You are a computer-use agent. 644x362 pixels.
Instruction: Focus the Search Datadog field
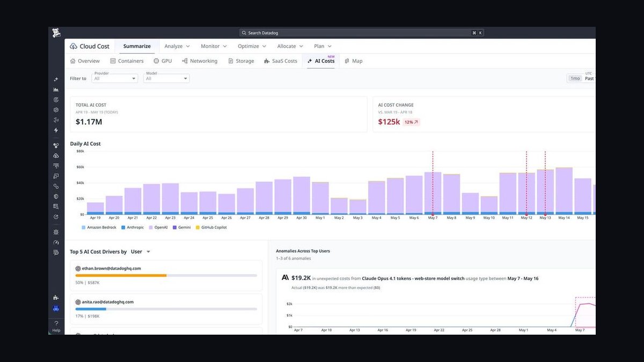click(x=361, y=33)
